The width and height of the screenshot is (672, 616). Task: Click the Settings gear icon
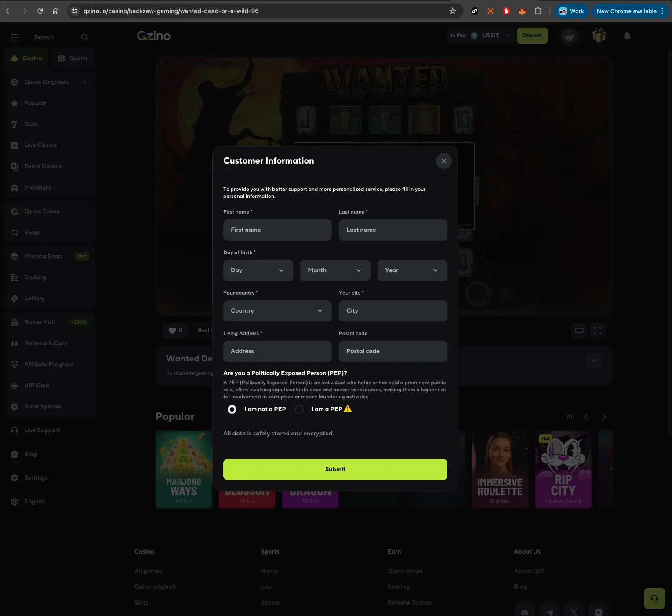tap(15, 478)
